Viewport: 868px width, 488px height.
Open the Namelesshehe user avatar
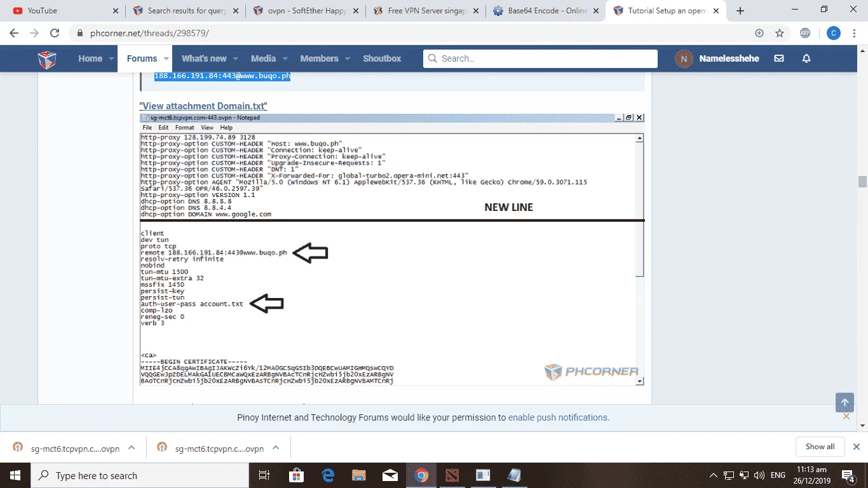tap(684, 58)
